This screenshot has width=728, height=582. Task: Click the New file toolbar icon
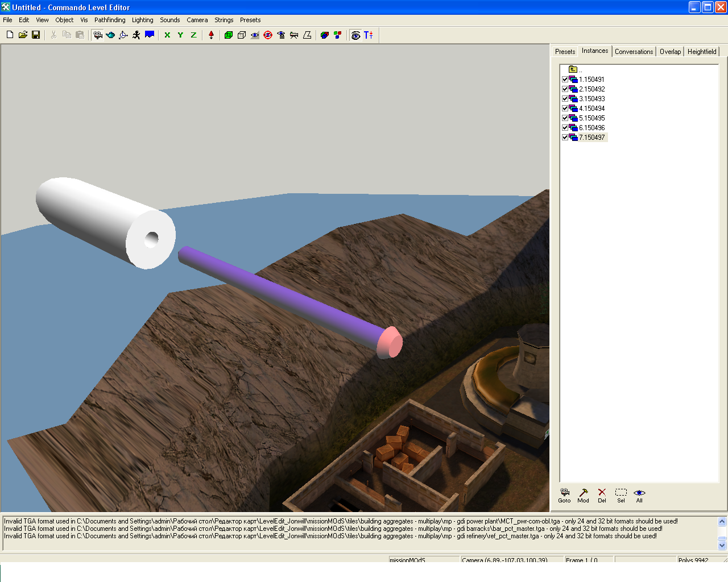(10, 35)
